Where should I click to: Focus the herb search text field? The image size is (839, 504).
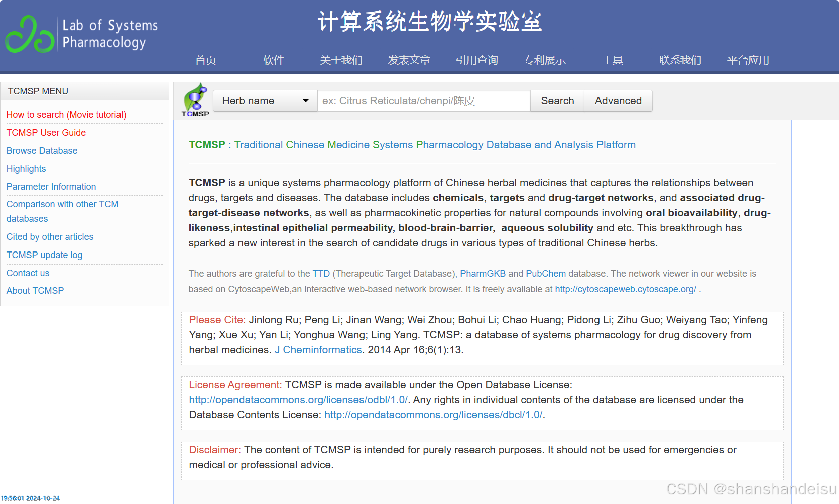(424, 101)
